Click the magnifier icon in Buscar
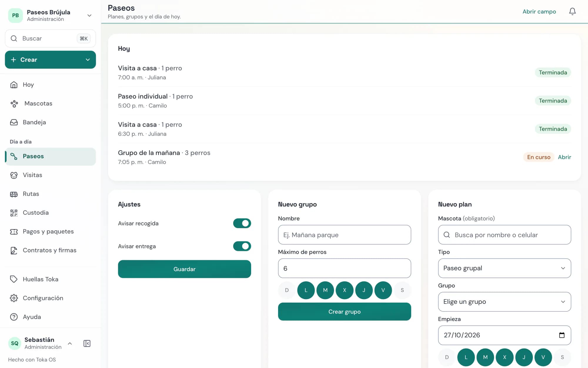Viewport: 588px width, 368px height. (x=14, y=39)
